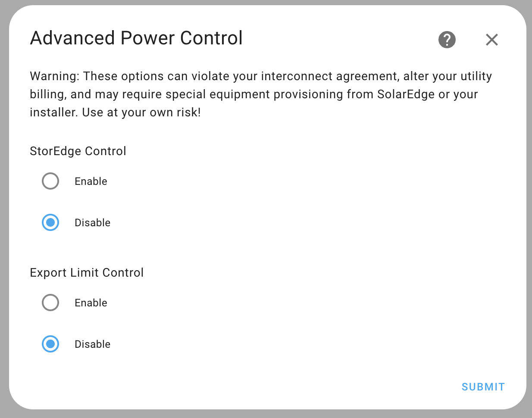Enable Export Limit Control
532x418 pixels.
tap(50, 303)
